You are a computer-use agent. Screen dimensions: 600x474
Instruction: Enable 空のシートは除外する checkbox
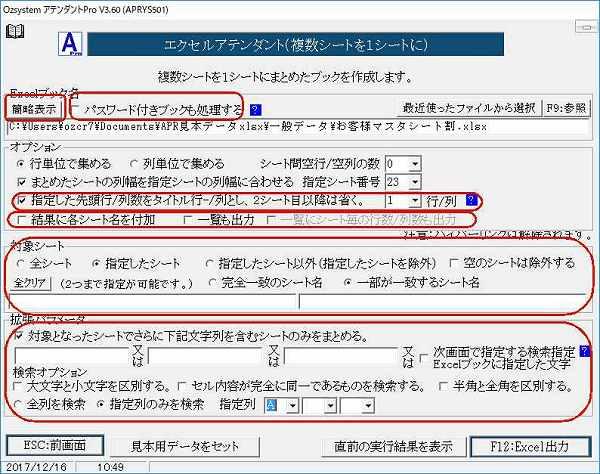454,263
